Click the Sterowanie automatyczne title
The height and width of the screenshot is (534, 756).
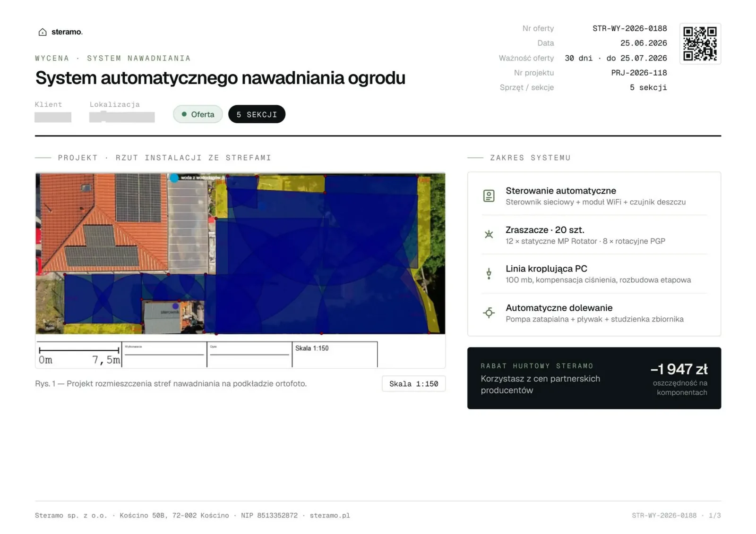point(561,191)
